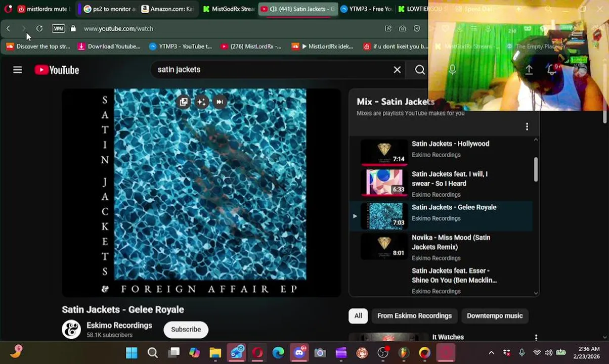Click the microphone icon in system tray
This screenshot has height=364, width=609.
[522, 353]
